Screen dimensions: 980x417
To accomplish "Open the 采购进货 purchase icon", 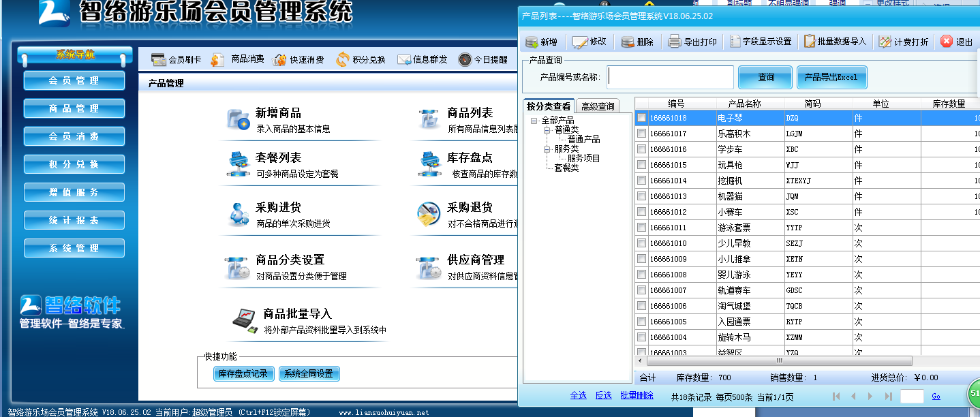I will click(x=239, y=214).
